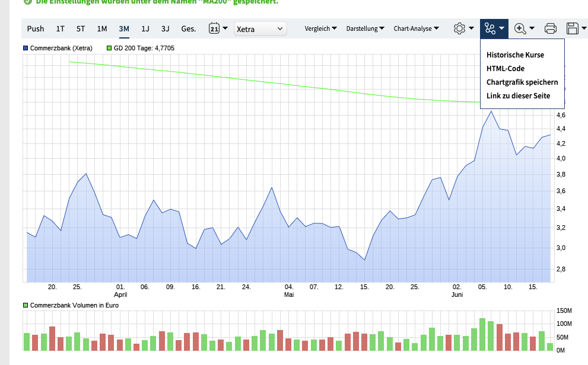Close the share/export menu icon

(490, 28)
